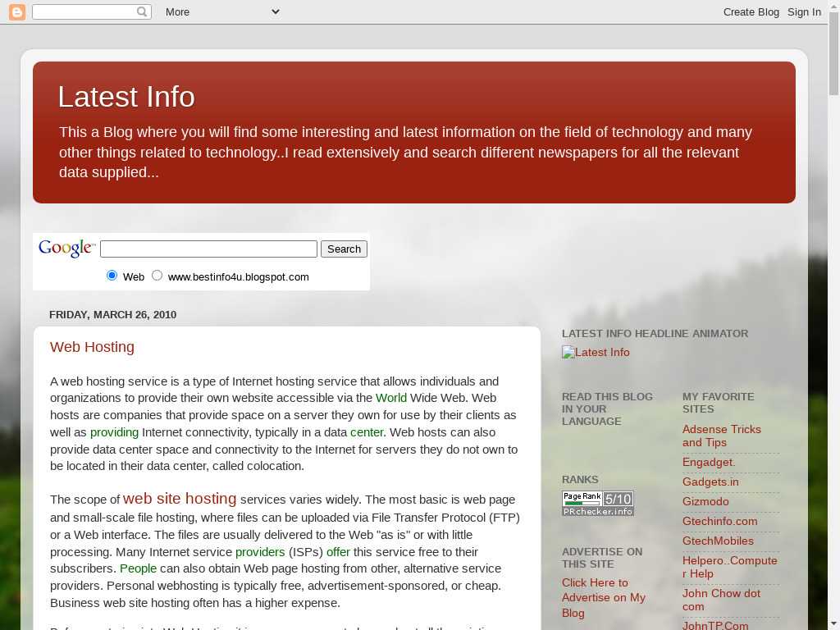Click Here to Advertise on My Blog
The image size is (840, 630).
pos(603,597)
